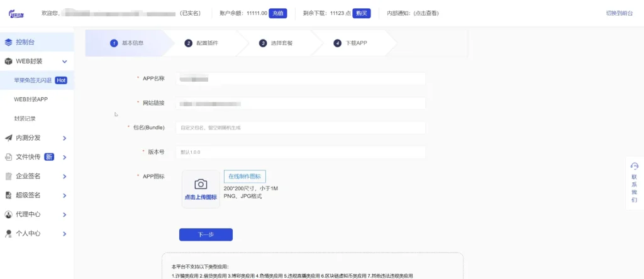
Task: Click the 切换到前台 link
Action: coord(619,13)
